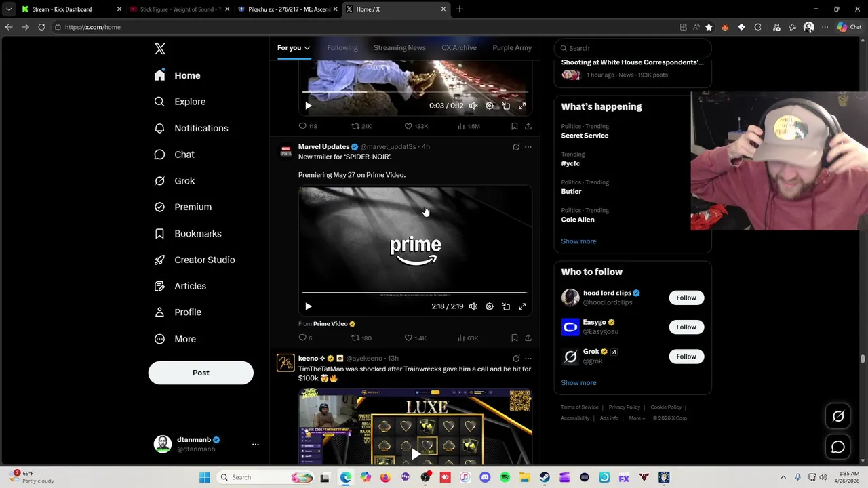Switch to the Following tab
Screen dimensions: 868x488
pos(342,48)
